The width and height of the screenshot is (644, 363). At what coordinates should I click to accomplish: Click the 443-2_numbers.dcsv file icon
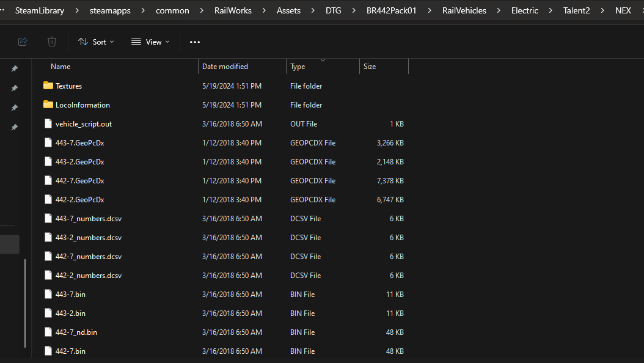coord(48,238)
